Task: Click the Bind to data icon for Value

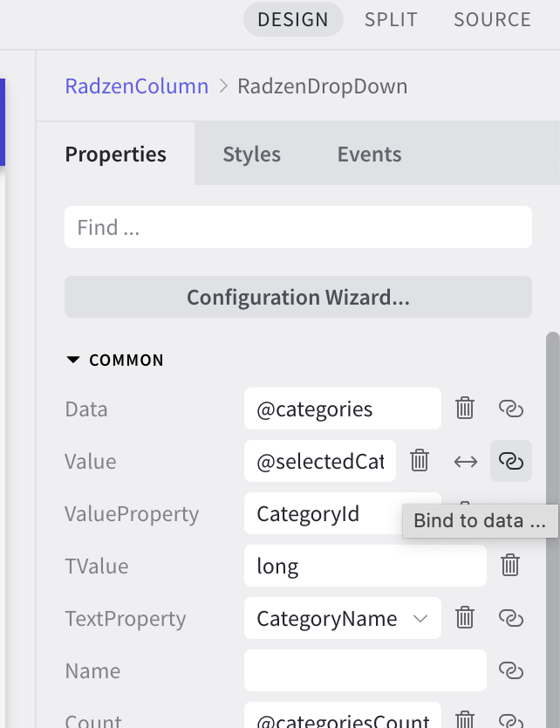Action: coord(510,461)
